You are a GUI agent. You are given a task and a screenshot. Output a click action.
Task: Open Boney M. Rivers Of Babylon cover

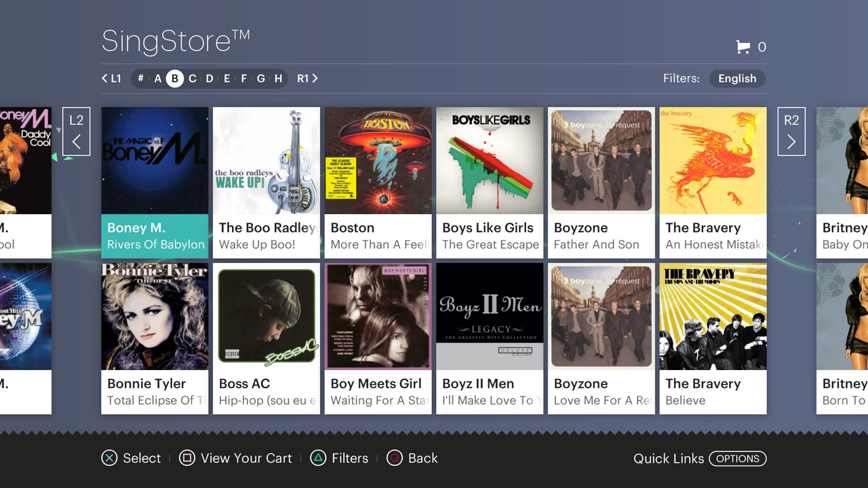tap(155, 161)
